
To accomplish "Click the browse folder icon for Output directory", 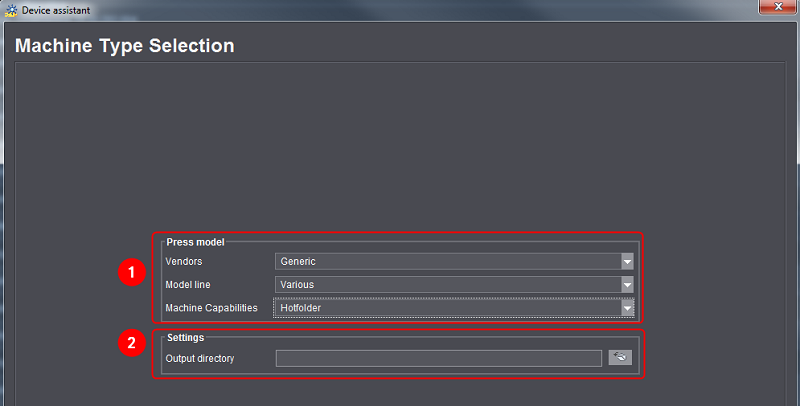I will [x=620, y=358].
